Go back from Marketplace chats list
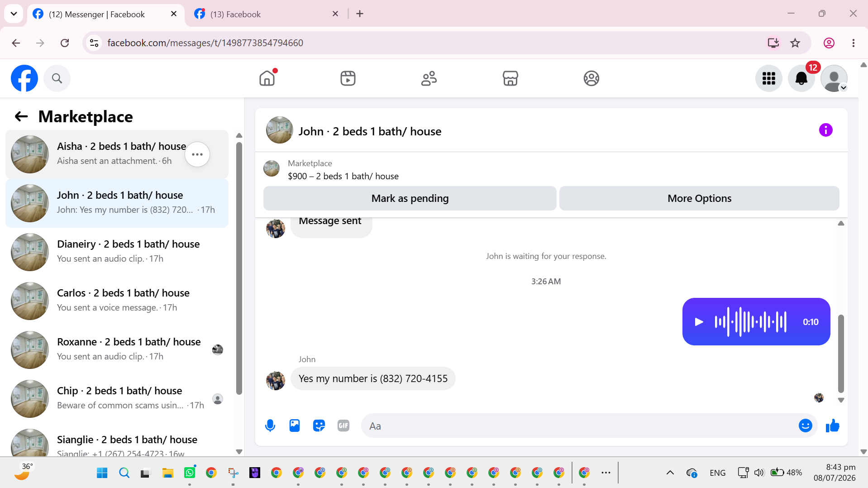868x488 pixels. pos(21,117)
